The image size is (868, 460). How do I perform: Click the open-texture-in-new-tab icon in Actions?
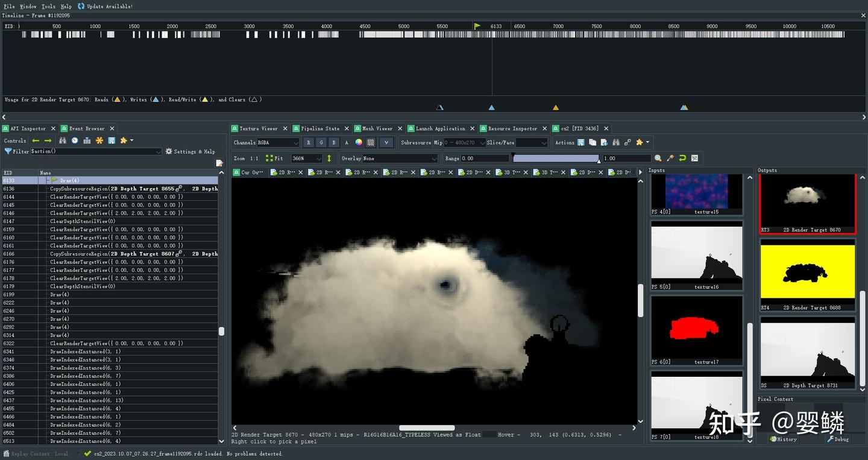604,143
